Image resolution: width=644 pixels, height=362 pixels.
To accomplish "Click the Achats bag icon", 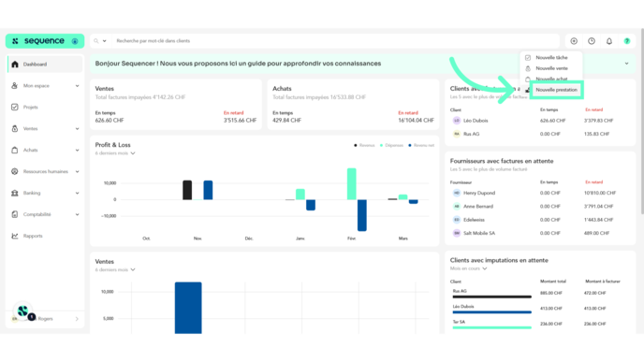I will 15,150.
